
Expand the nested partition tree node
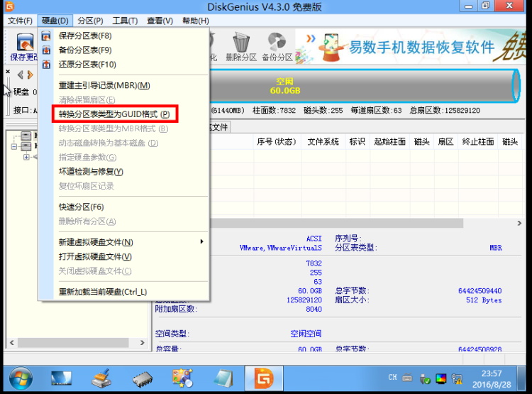point(26,157)
